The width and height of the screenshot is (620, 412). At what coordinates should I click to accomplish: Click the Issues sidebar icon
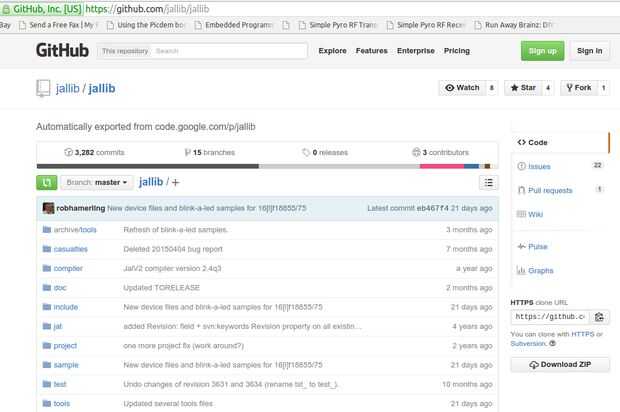(522, 166)
